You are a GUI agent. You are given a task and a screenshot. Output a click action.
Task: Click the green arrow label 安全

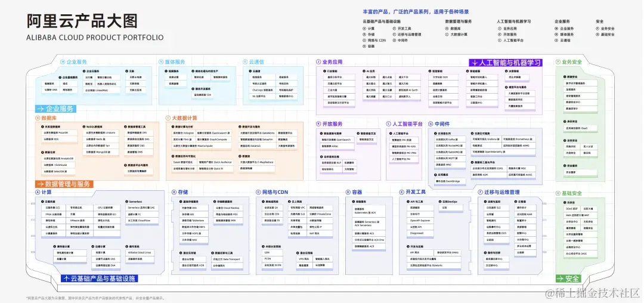[x=568, y=279]
